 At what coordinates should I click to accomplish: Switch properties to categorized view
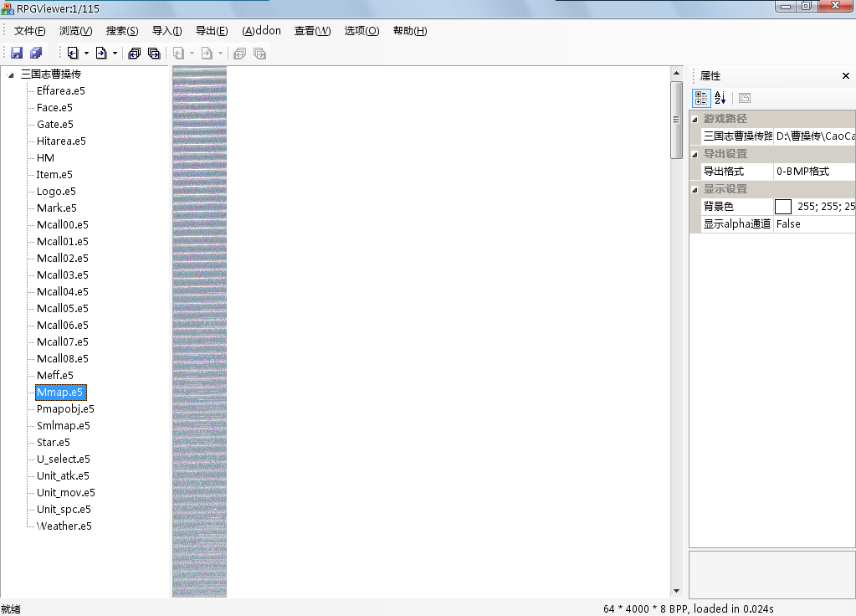click(701, 98)
